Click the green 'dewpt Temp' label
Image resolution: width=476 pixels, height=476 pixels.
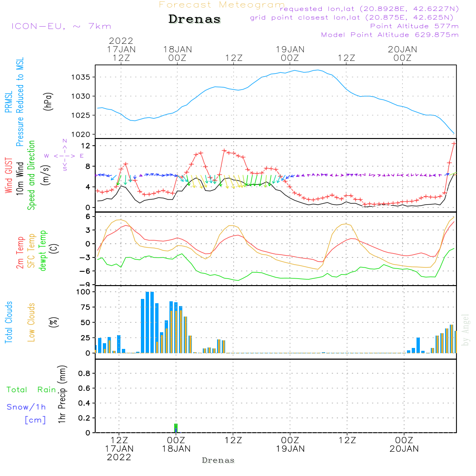tap(42, 250)
